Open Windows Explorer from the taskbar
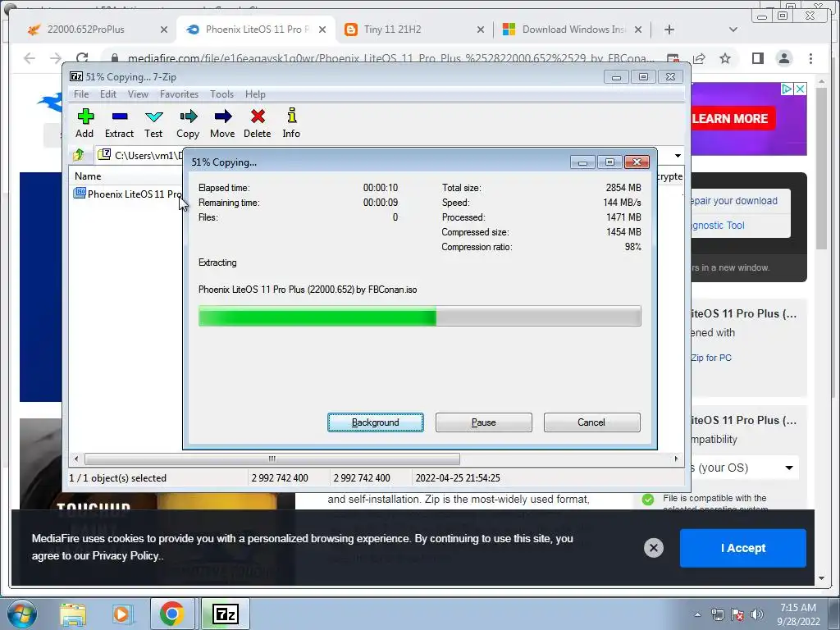Viewport: 840px width, 630px height. [73, 614]
